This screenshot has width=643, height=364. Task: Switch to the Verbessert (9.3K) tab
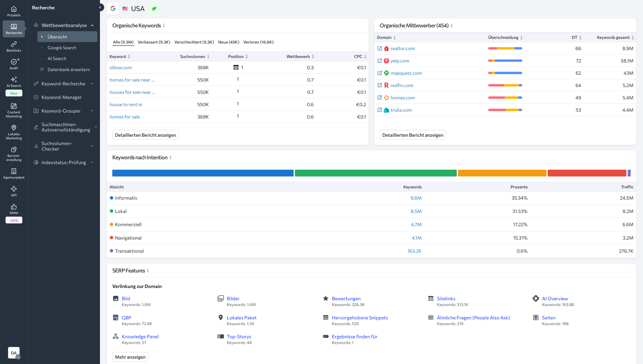154,42
